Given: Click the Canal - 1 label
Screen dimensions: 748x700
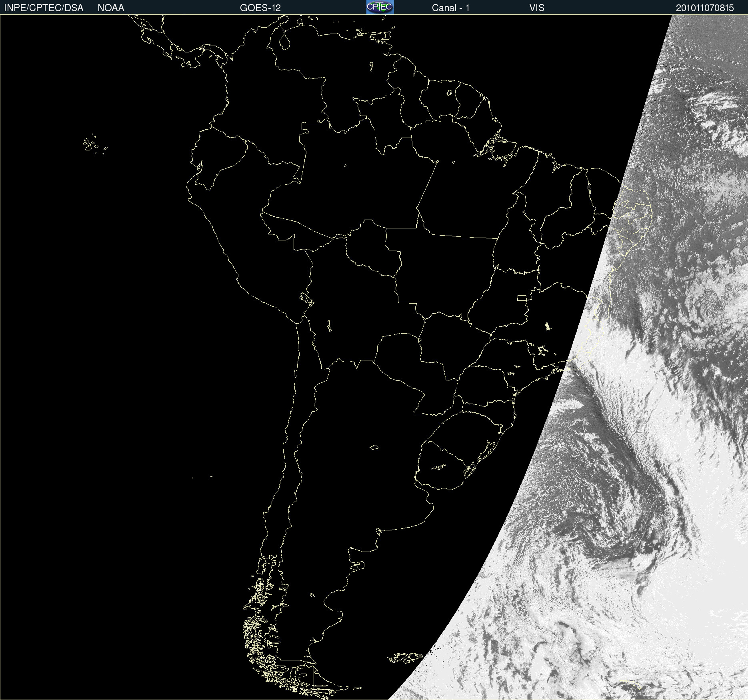Looking at the screenshot, I should pos(451,8).
